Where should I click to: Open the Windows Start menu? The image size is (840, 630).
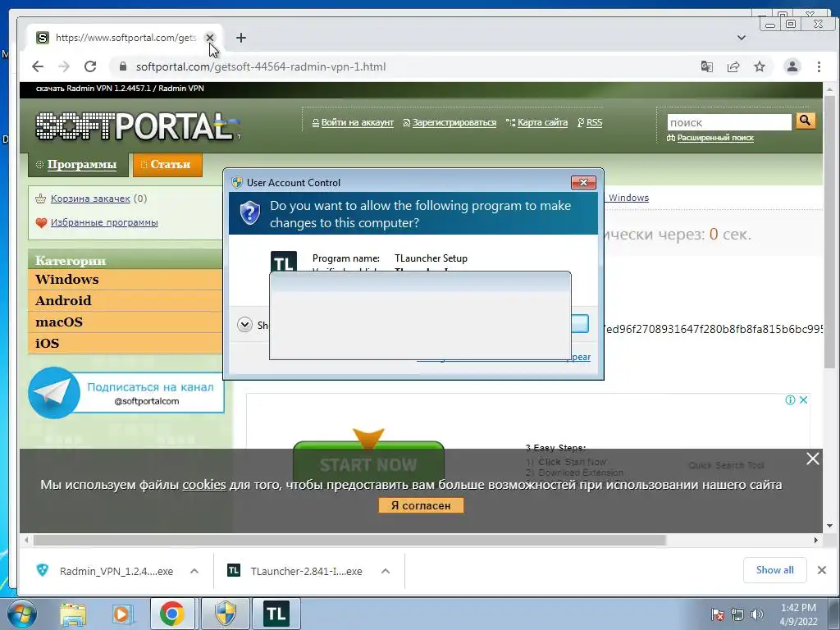[21, 614]
